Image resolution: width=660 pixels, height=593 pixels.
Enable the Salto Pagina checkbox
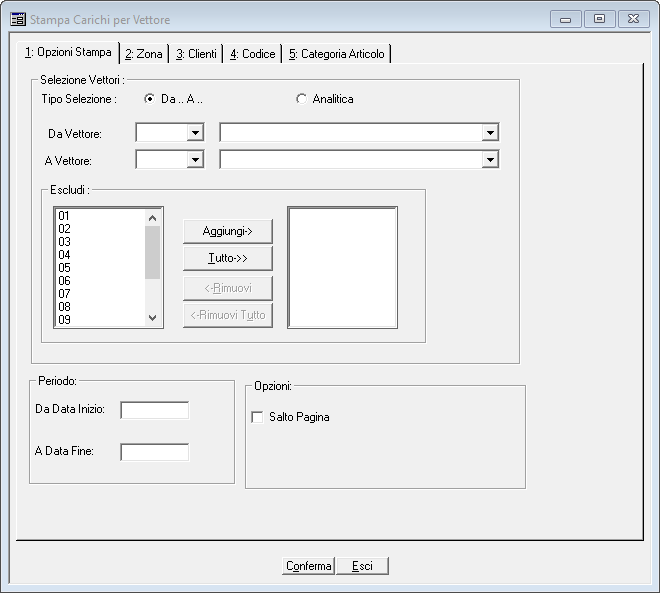coord(257,417)
